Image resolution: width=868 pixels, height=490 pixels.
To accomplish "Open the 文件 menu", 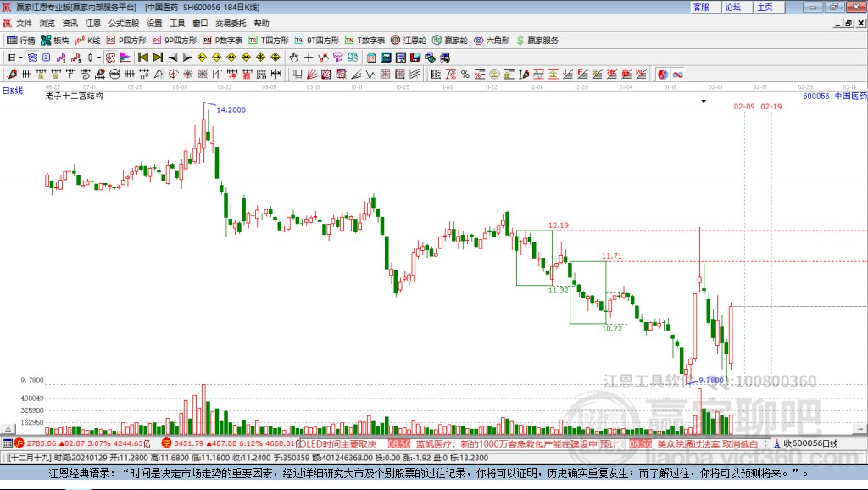I will (24, 23).
